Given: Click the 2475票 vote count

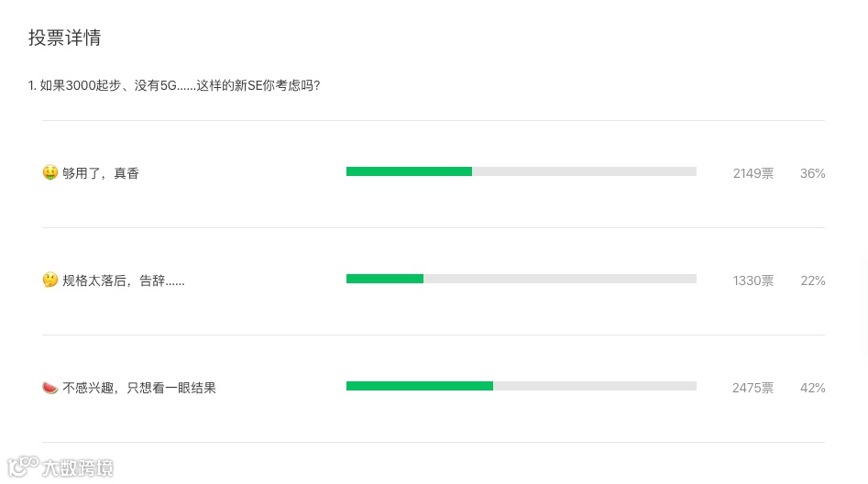Looking at the screenshot, I should coord(753,388).
